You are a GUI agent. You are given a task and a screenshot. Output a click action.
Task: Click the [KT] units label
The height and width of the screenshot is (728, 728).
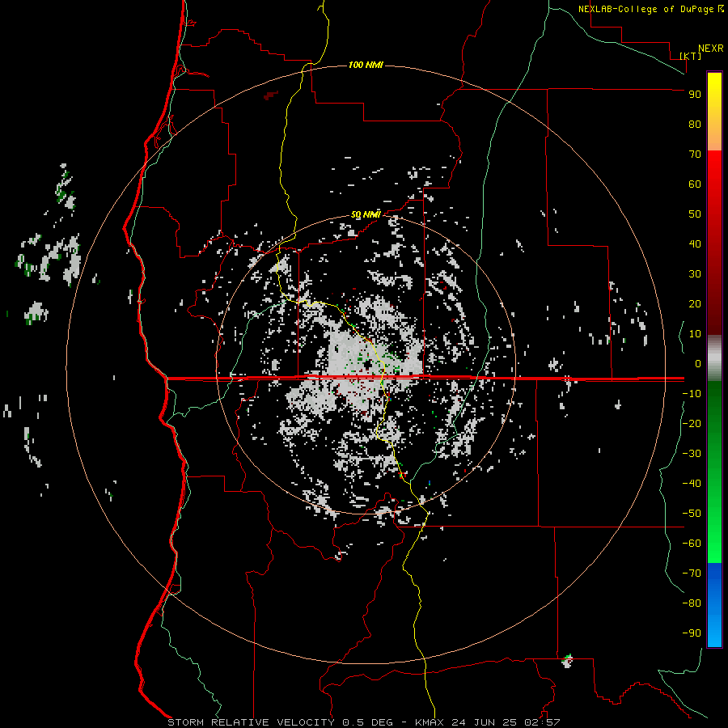click(690, 56)
